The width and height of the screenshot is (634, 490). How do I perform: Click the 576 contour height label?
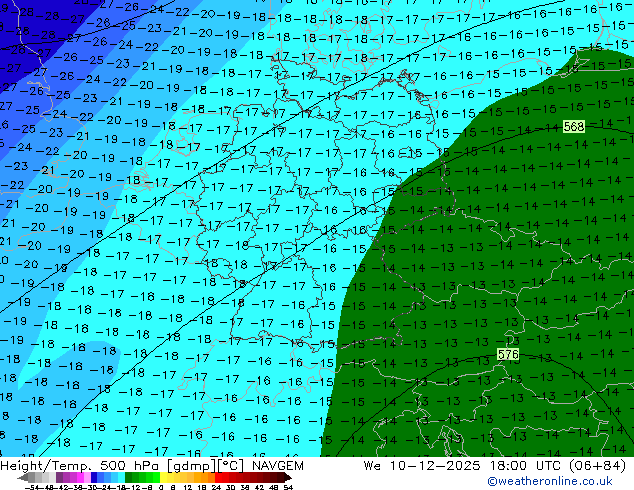508,355
